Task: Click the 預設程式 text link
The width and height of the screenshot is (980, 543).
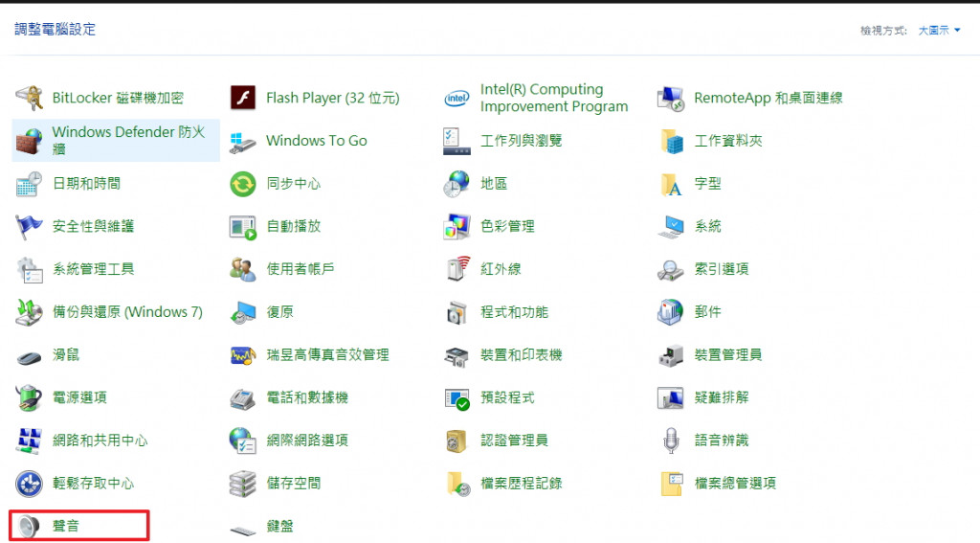Action: click(507, 397)
